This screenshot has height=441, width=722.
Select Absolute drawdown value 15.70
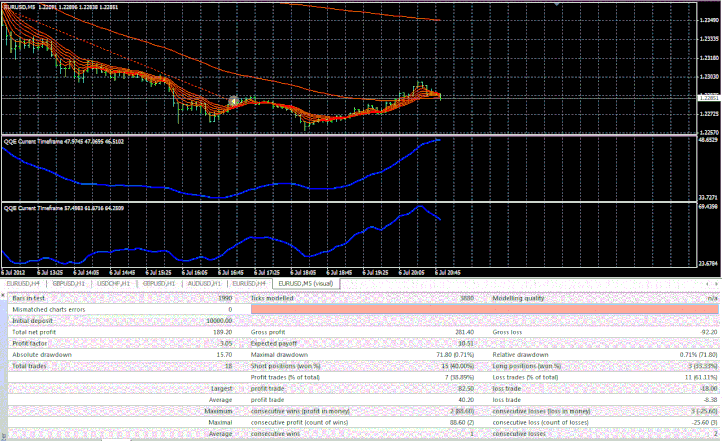pos(224,355)
